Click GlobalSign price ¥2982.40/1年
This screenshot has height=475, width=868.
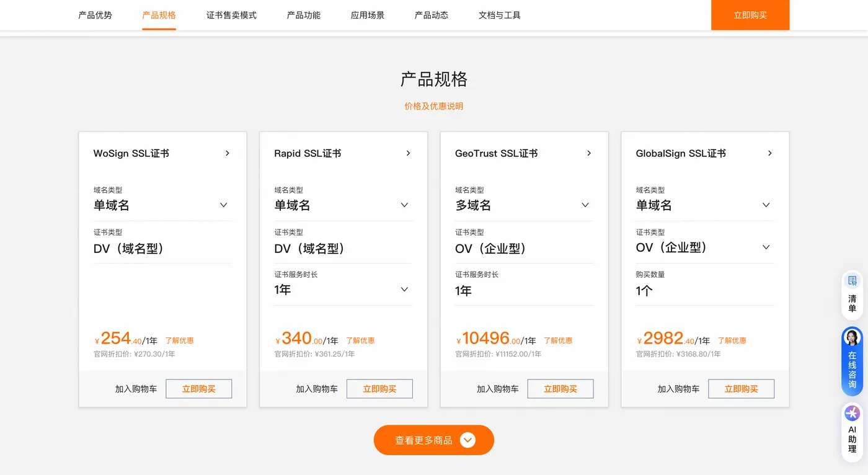(673, 339)
